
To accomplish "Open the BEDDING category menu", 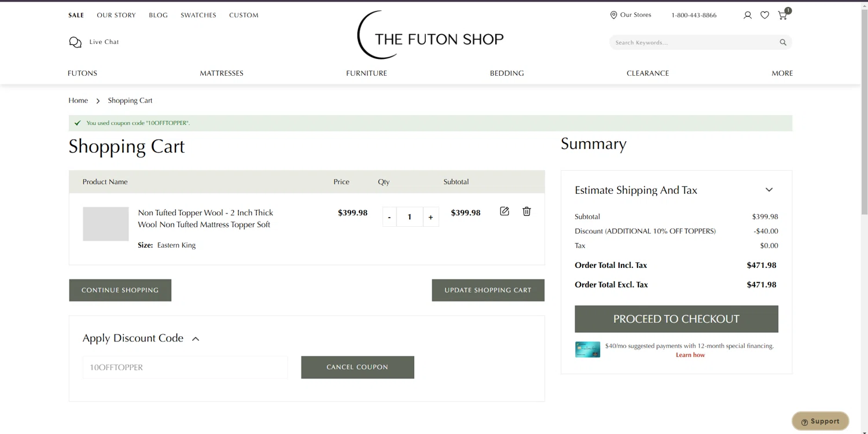I will click(507, 73).
